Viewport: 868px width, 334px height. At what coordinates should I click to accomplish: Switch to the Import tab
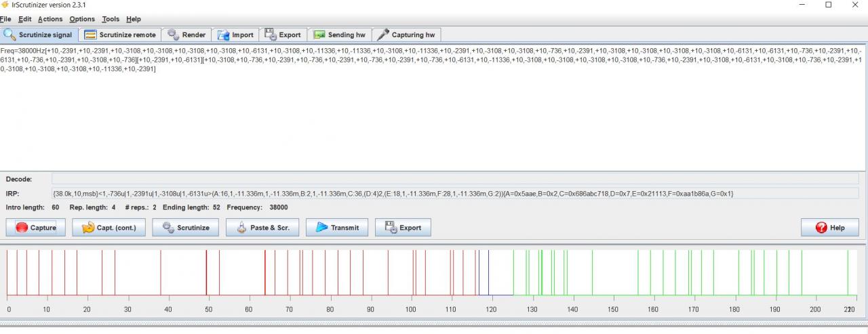235,35
